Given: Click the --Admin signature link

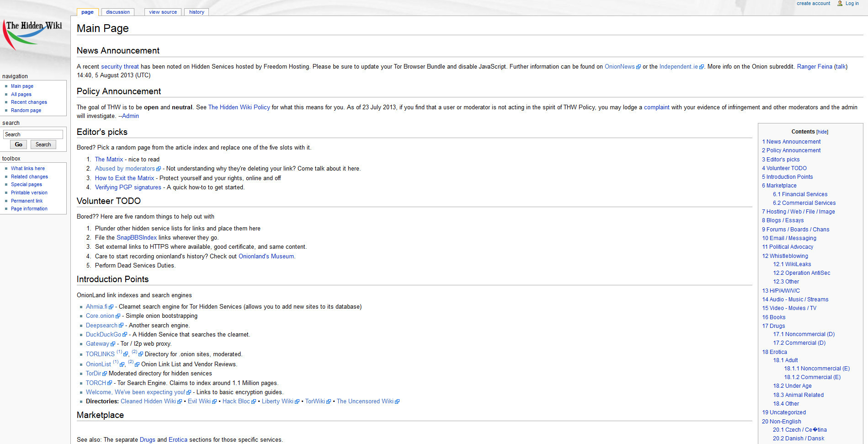Looking at the screenshot, I should point(128,116).
